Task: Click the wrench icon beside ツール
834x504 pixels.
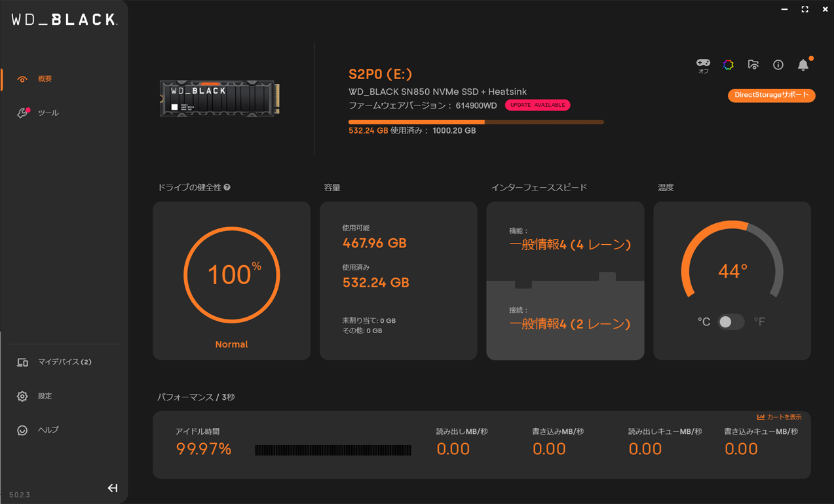Action: point(22,113)
